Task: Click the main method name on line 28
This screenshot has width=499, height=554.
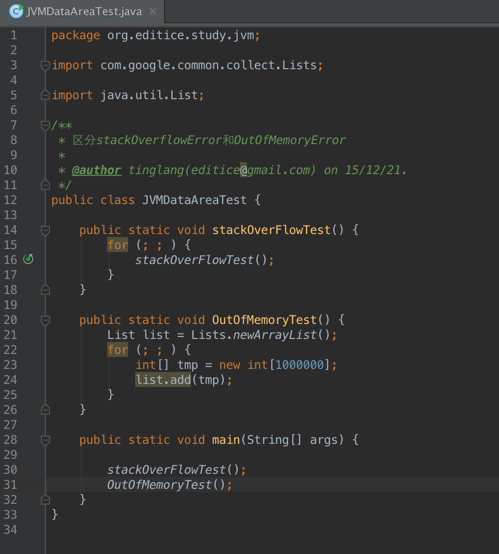Action: [x=226, y=440]
